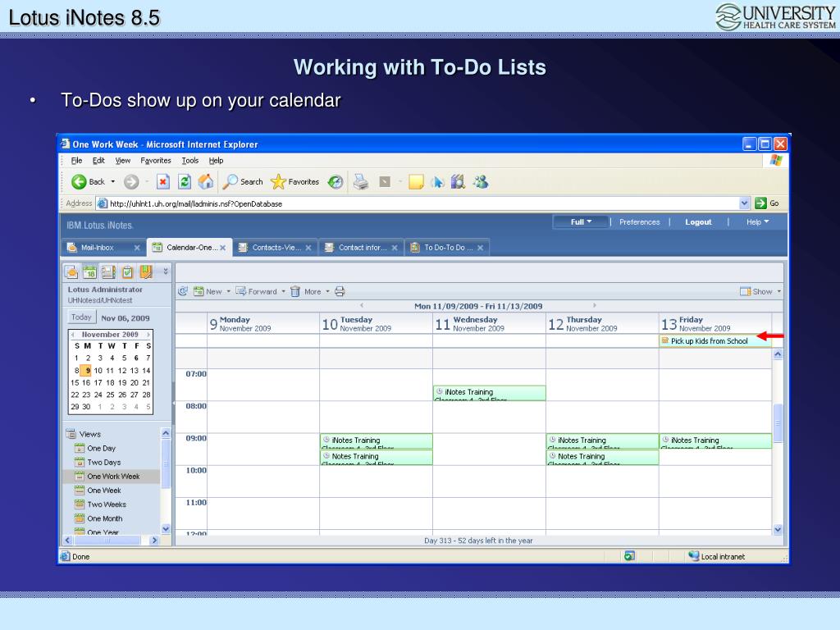Switch to the Mail-Inbox tab
The image size is (840, 630).
(x=98, y=248)
